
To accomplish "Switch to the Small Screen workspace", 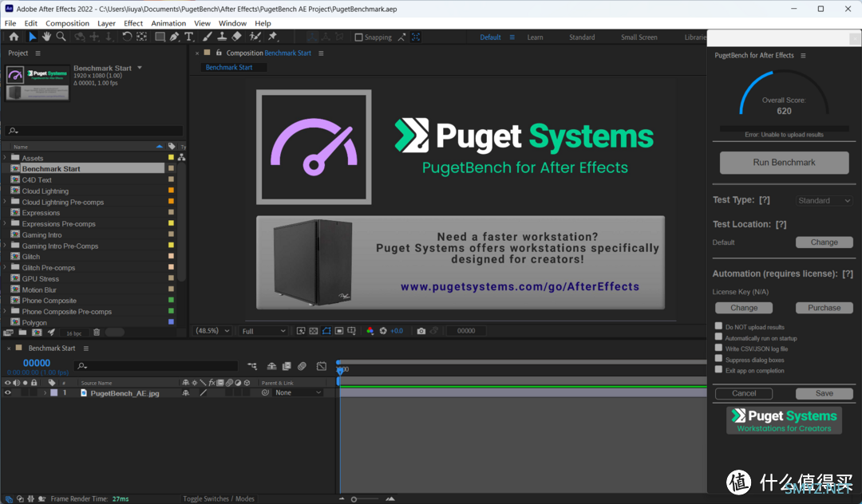I will (x=639, y=37).
